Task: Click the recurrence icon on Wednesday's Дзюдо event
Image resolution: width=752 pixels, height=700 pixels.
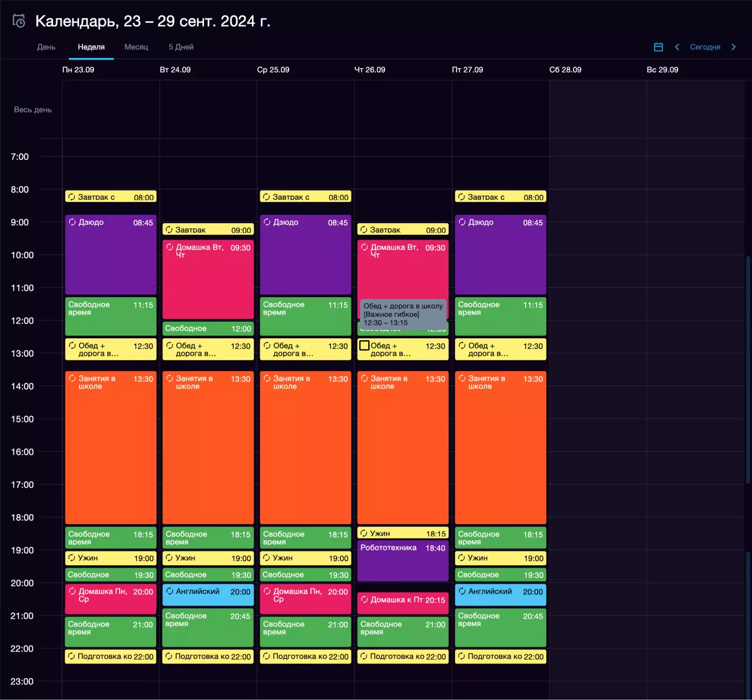Action: tap(267, 222)
